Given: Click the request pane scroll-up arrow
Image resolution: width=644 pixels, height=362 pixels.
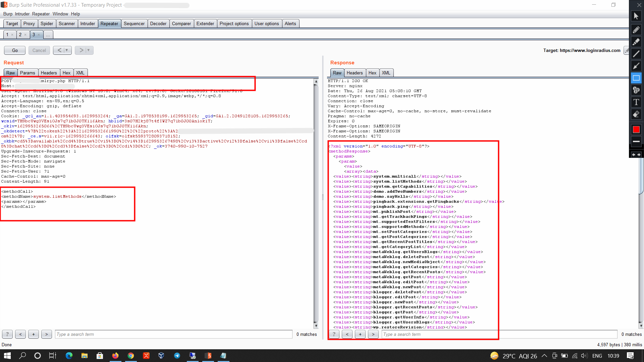Looking at the screenshot, I should tap(316, 81).
